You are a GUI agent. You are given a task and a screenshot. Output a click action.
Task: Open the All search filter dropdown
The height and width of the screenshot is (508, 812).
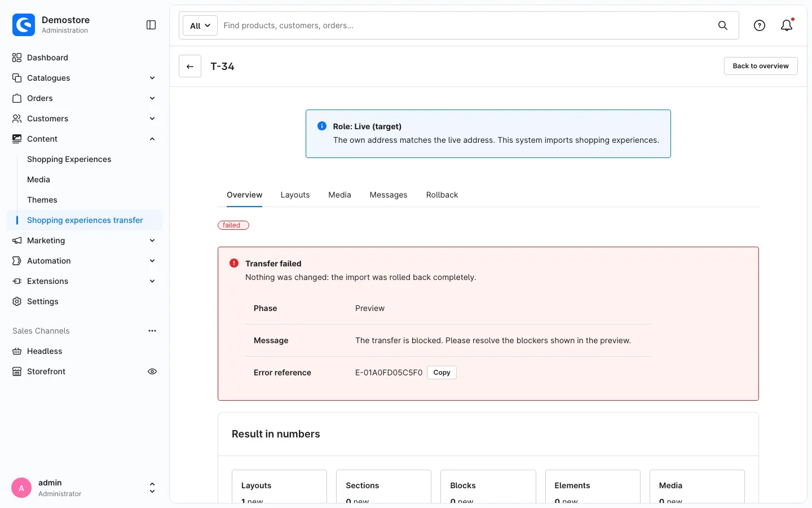click(200, 25)
